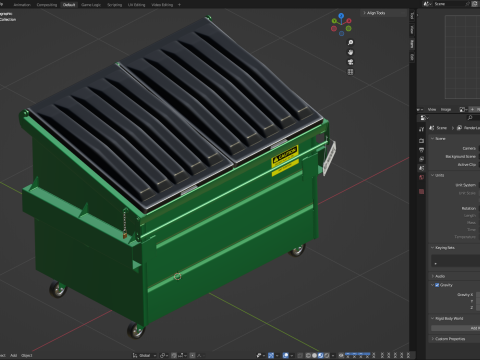Select solid viewport shading

[x=314, y=355]
